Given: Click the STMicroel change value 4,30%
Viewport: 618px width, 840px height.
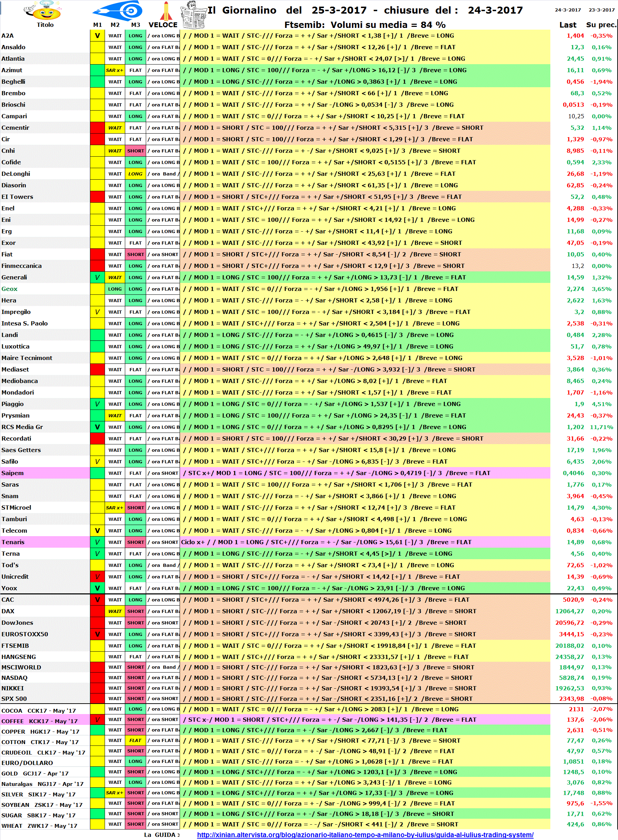Looking at the screenshot, I should (x=602, y=507).
